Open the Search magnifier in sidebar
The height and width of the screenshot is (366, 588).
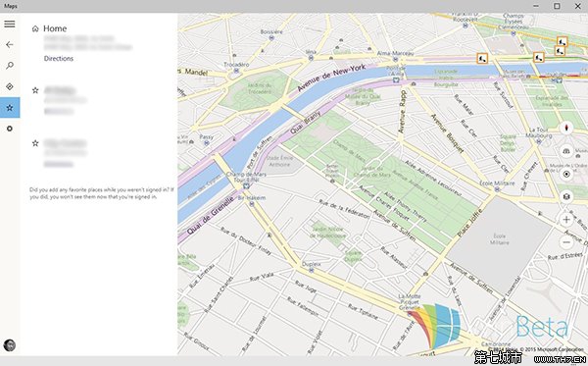tap(10, 66)
